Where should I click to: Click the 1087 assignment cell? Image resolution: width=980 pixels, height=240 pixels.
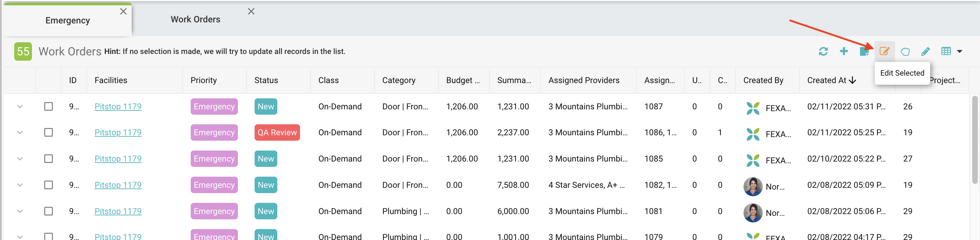pos(653,107)
